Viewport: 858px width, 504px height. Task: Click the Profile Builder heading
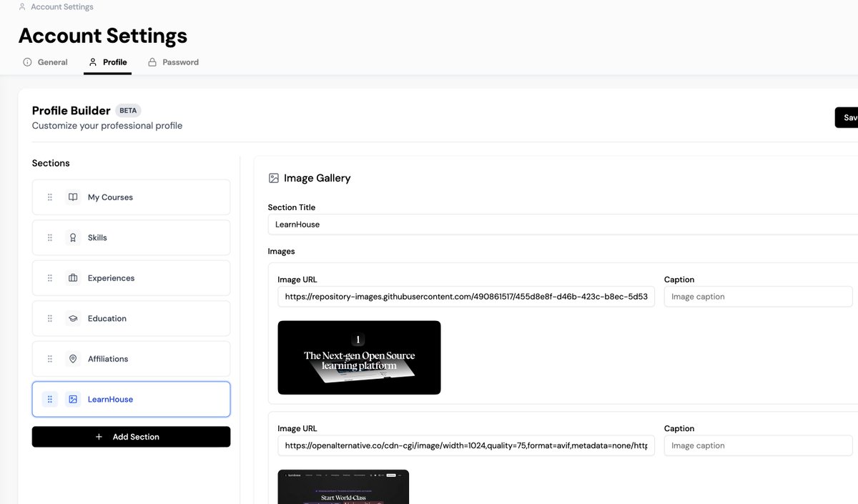click(x=71, y=111)
